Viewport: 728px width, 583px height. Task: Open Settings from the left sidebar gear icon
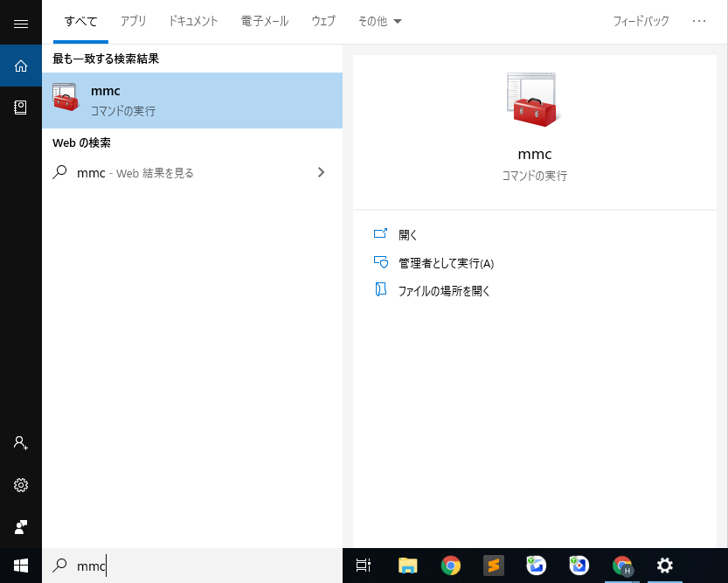pos(20,484)
